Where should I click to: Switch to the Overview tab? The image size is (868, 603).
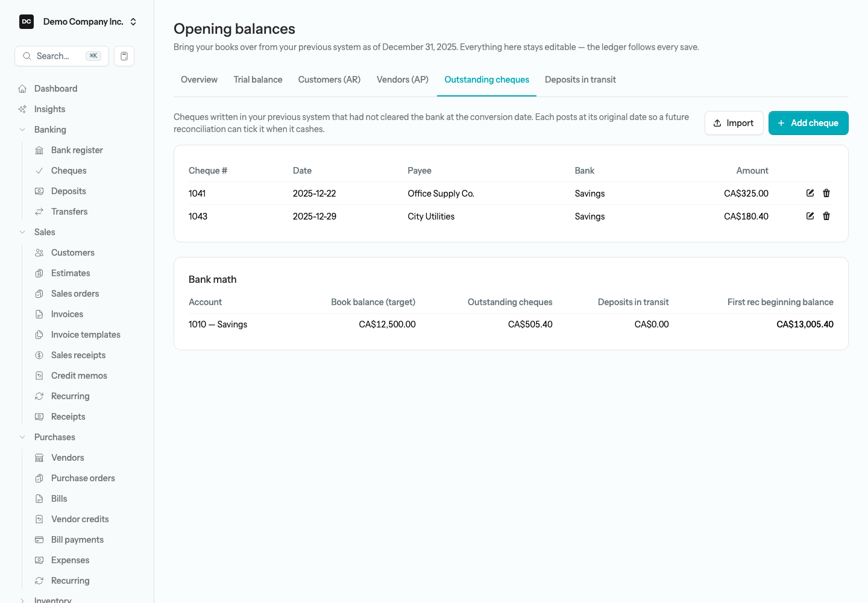pos(199,80)
